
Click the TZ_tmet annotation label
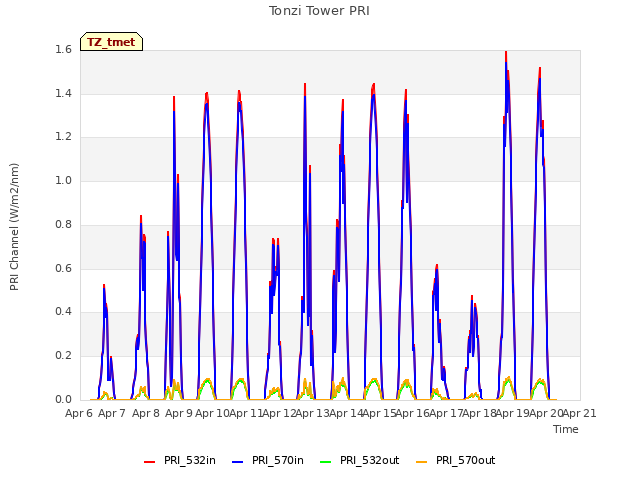pyautogui.click(x=111, y=42)
